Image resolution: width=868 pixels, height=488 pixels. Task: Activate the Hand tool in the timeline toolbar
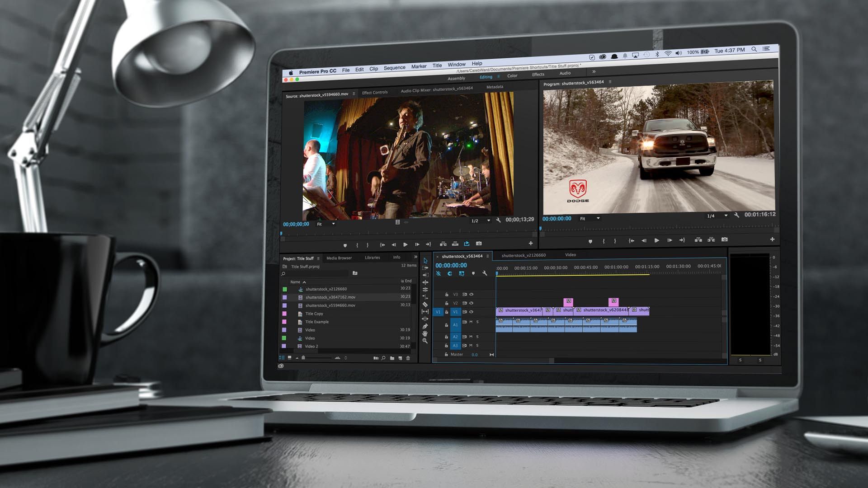pos(426,333)
